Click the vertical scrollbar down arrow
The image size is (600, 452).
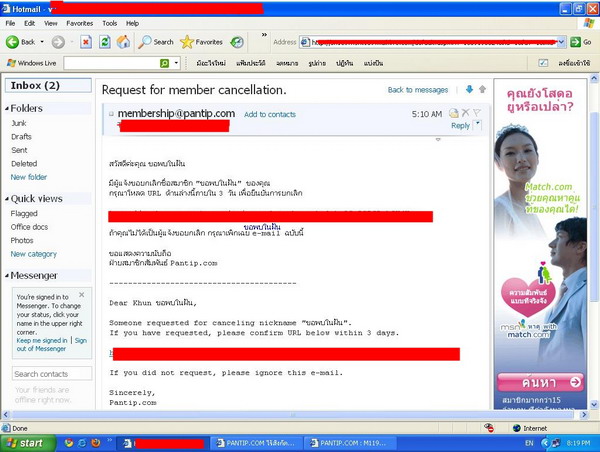coord(594,404)
